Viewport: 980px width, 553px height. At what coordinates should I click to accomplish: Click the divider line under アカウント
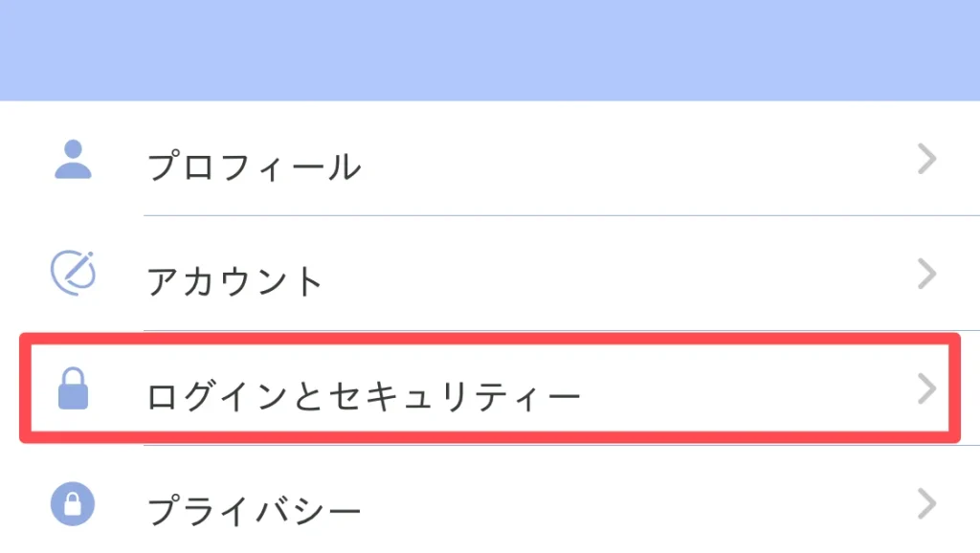(562, 330)
